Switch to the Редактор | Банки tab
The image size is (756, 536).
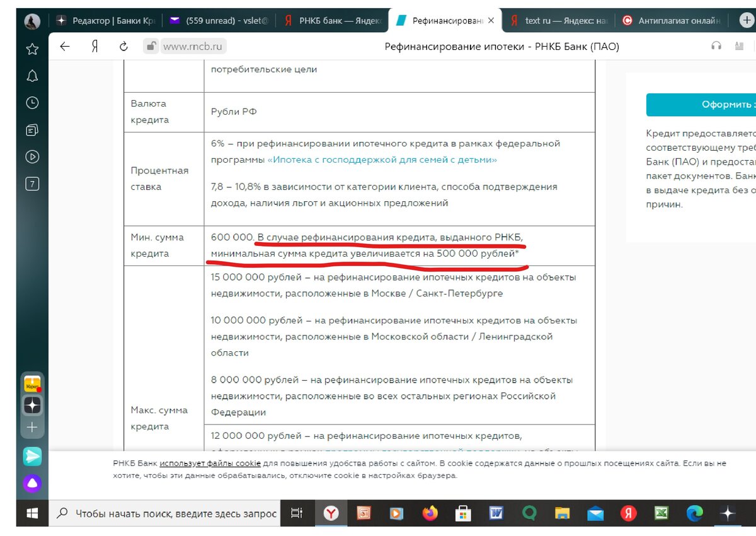click(x=105, y=21)
